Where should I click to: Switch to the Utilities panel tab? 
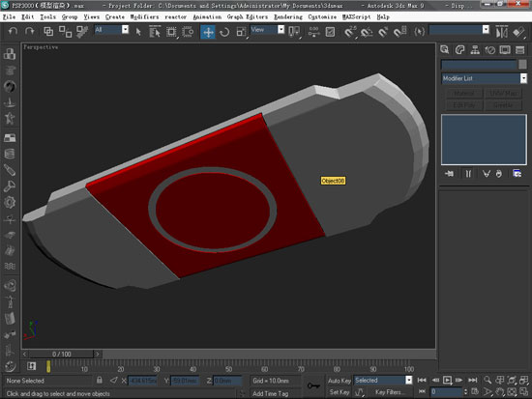519,50
